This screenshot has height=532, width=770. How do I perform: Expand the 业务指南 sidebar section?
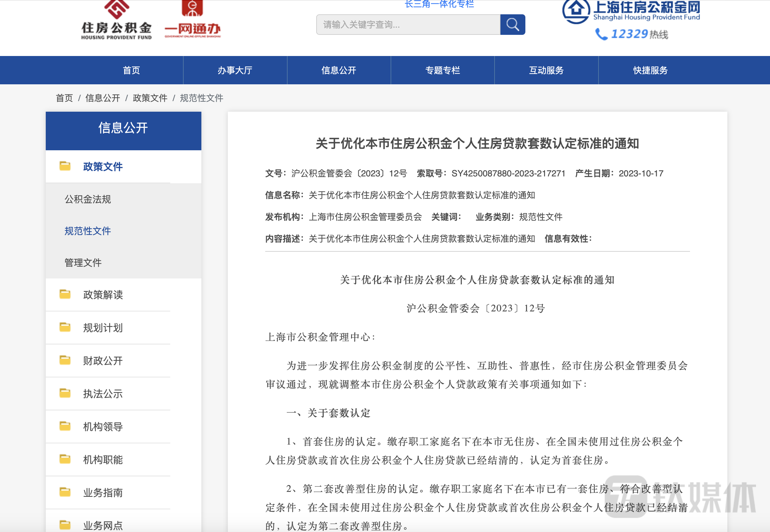[103, 493]
